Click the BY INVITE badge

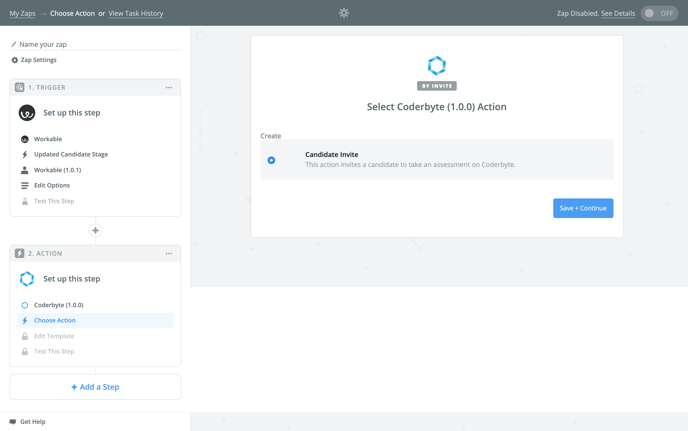(437, 86)
